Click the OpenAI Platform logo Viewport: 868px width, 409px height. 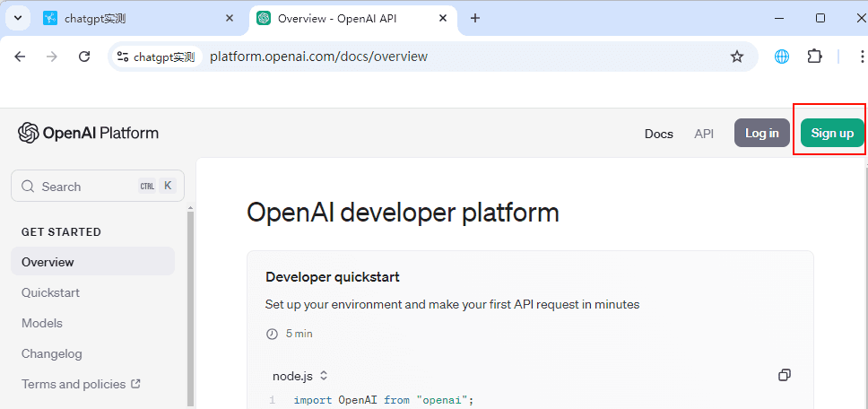88,133
